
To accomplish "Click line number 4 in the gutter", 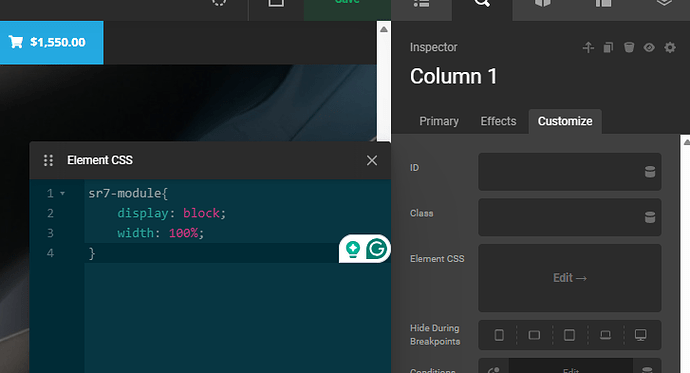I will 50,253.
